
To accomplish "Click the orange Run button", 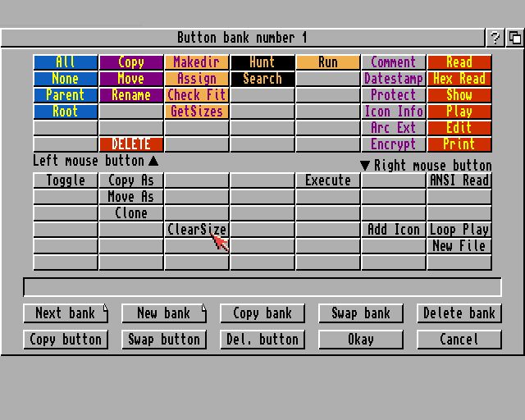I will coord(328,62).
